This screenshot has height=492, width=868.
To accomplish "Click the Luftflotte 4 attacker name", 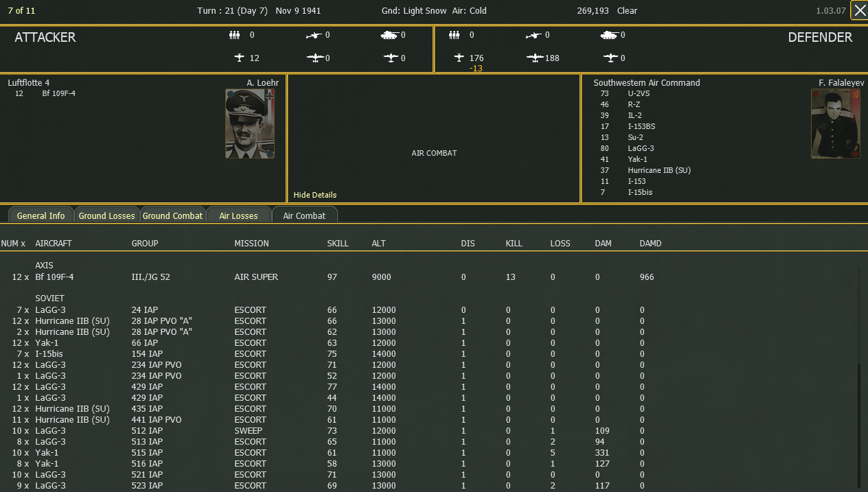I will (29, 83).
